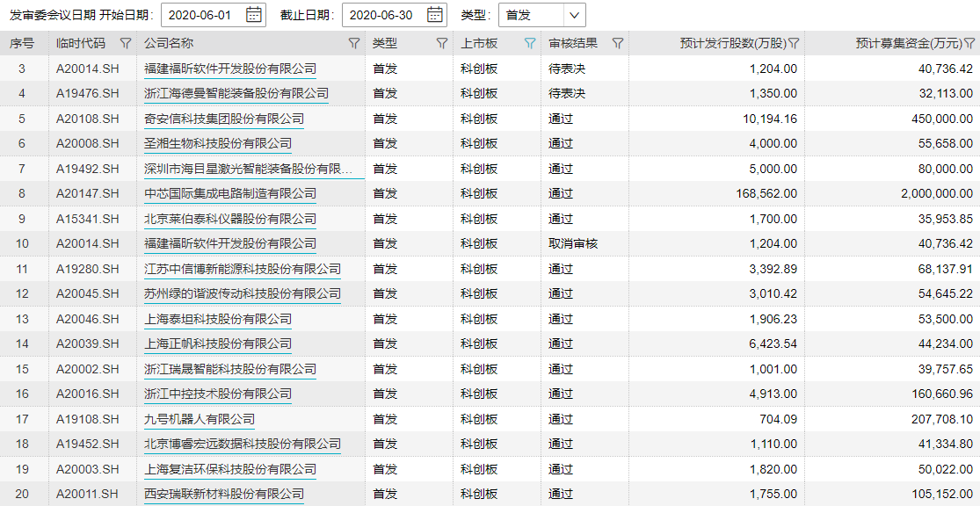Image resolution: width=980 pixels, height=506 pixels.
Task: Filter the 类型 column
Action: click(x=442, y=44)
